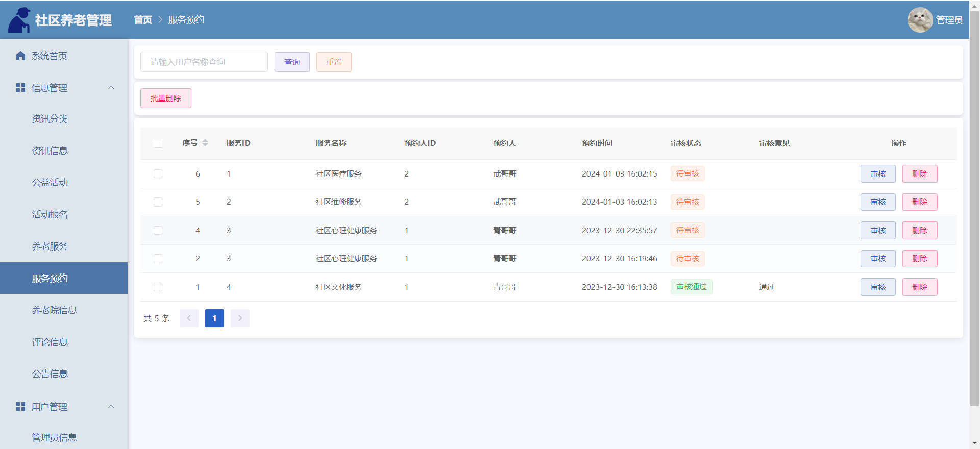
Task: Click the home icon beside 系统首页
Action: (x=20, y=56)
